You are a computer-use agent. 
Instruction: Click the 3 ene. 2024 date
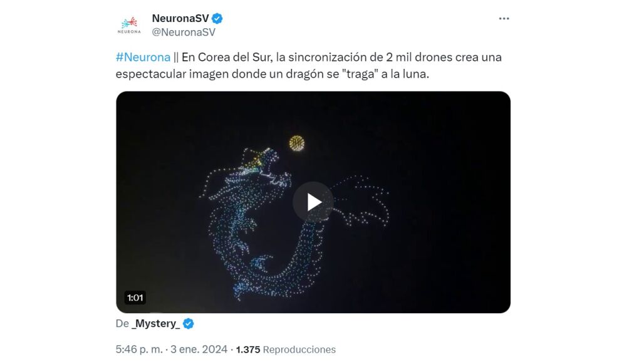(x=199, y=349)
